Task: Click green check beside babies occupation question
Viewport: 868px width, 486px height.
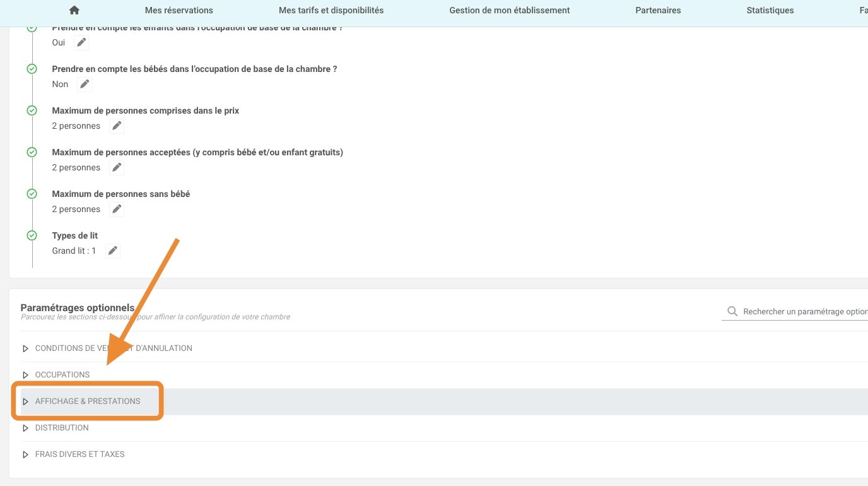Action: point(32,69)
